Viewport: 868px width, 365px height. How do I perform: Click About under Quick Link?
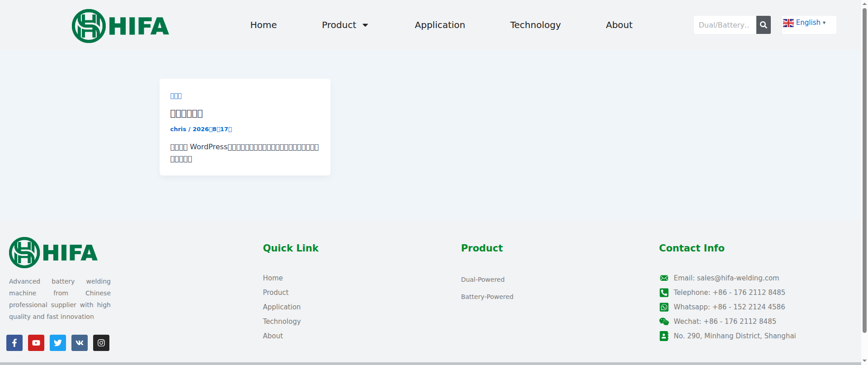pos(273,336)
